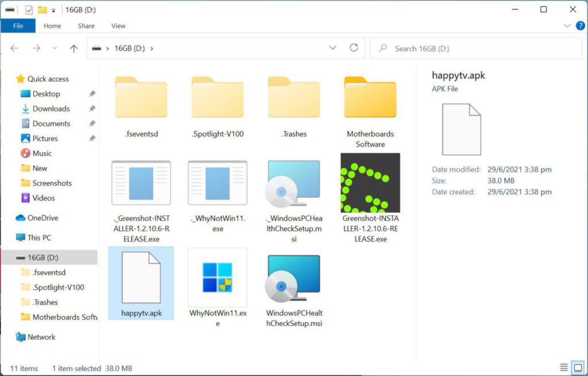Select the ._WhyNotWin11.exe file icon
Viewport: 588px width, 376px height.
point(218,183)
